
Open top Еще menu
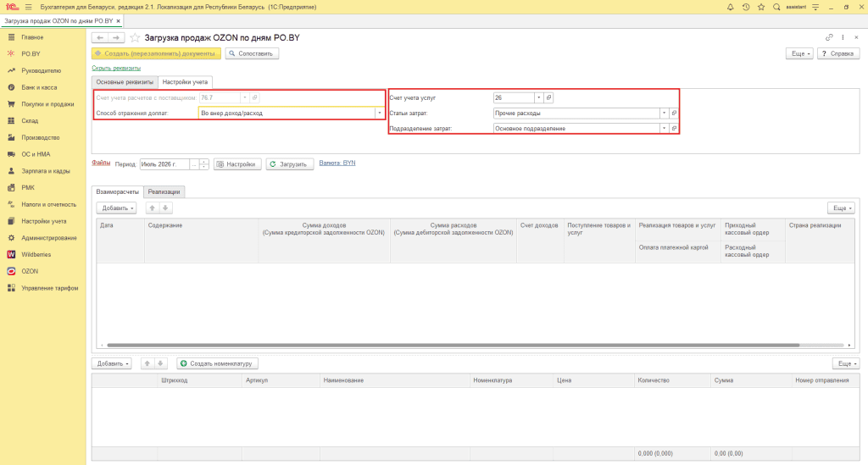tap(799, 53)
